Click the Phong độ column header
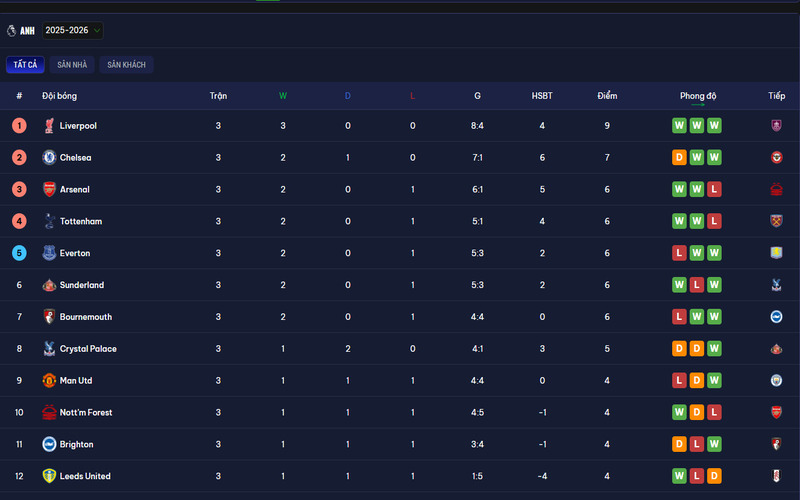This screenshot has height=500, width=800. (698, 96)
